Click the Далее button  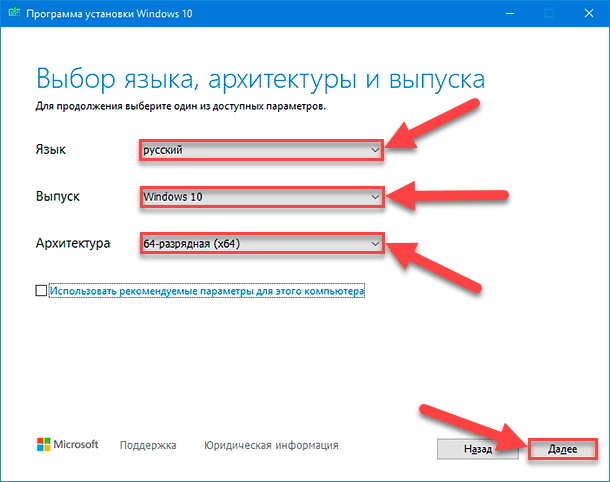click(x=562, y=449)
